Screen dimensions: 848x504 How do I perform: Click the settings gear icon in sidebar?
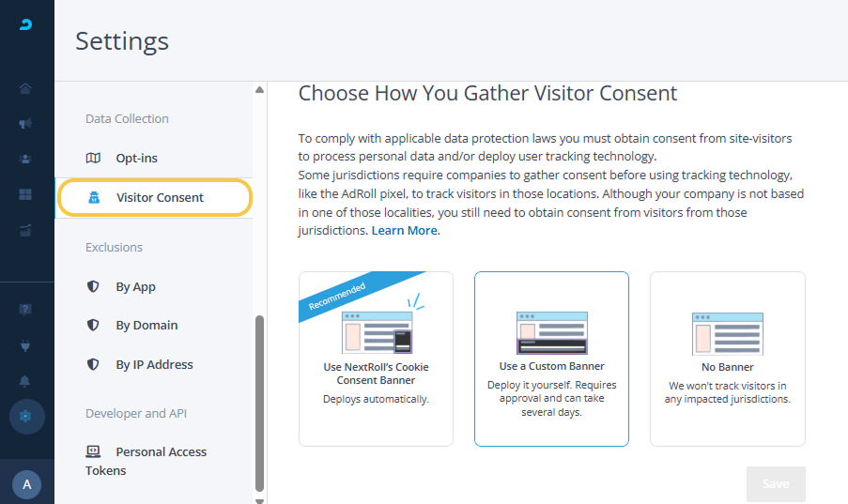tap(26, 416)
